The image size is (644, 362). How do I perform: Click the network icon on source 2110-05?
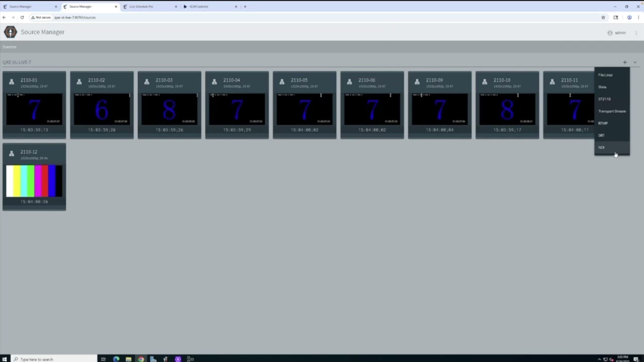pos(282,82)
